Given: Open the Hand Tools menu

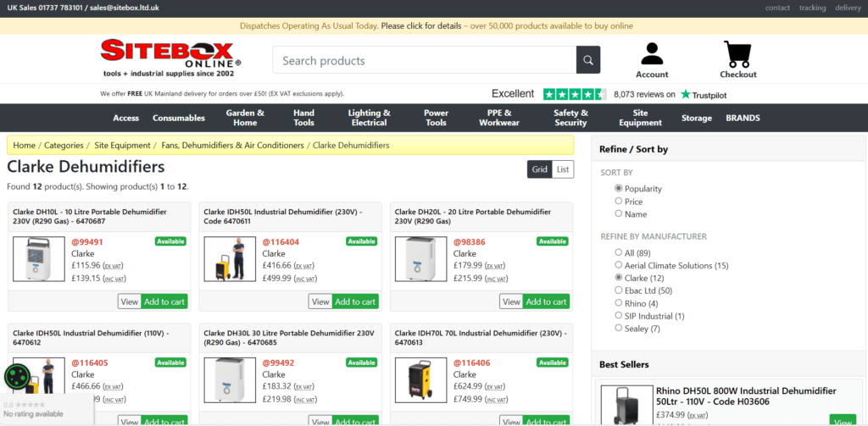Looking at the screenshot, I should coord(304,118).
